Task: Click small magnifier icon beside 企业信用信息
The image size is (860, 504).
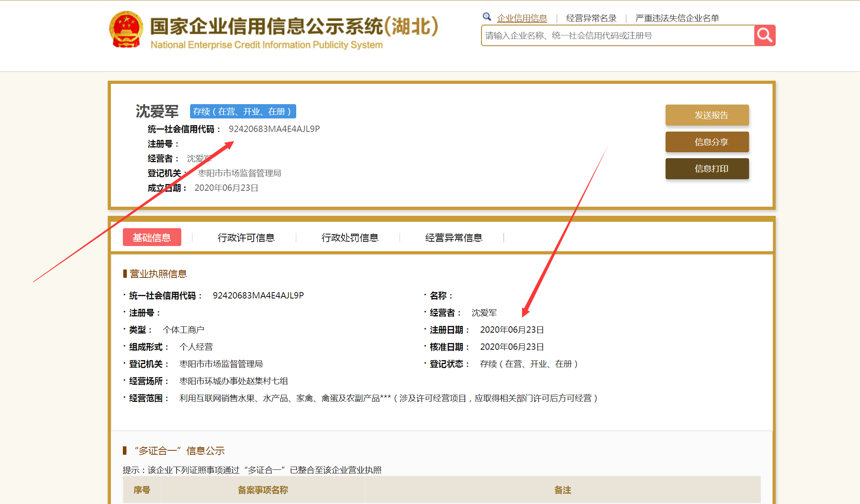Action: pos(487,17)
